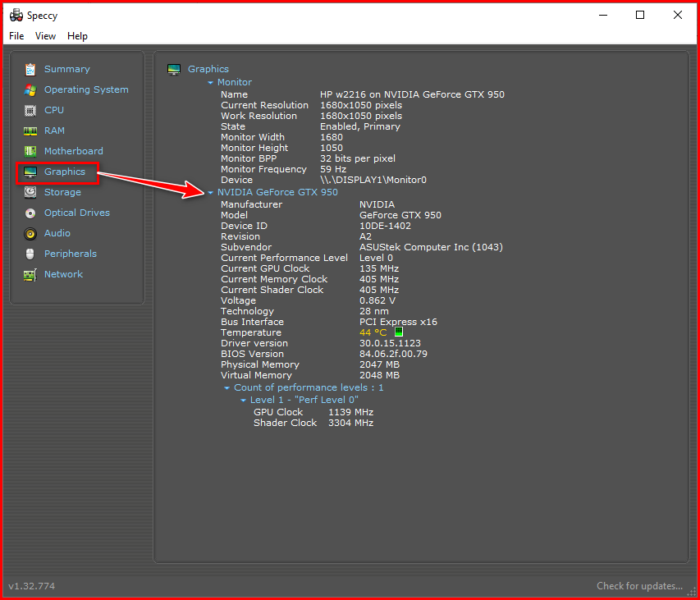Click the Check for updates link
Image resolution: width=700 pixels, height=600 pixels.
(639, 586)
